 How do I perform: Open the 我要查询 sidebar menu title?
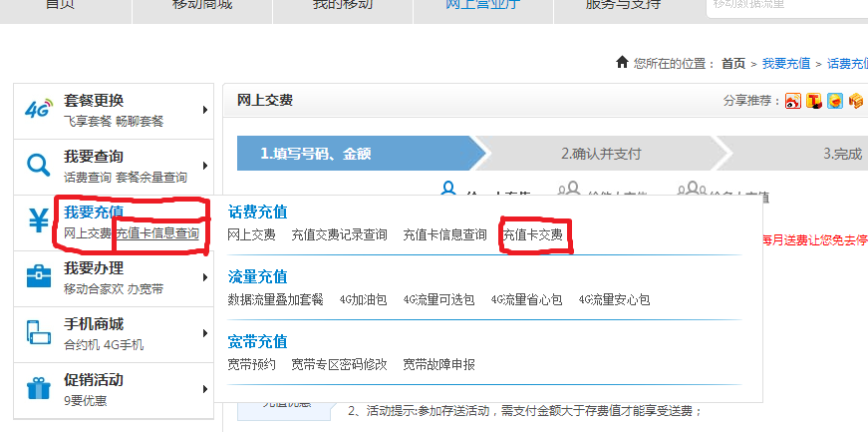tap(94, 157)
